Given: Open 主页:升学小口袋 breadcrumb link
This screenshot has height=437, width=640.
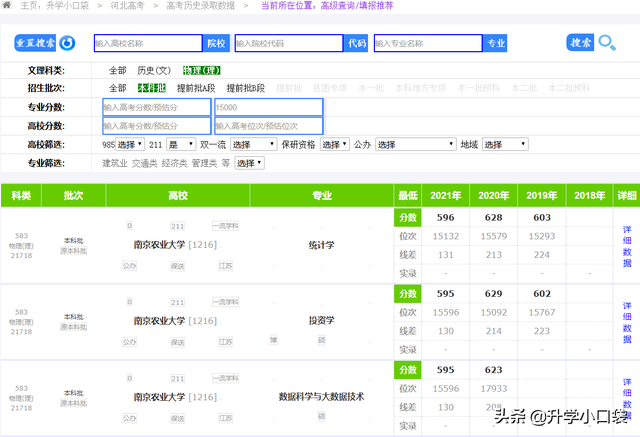Looking at the screenshot, I should pyautogui.click(x=55, y=6).
